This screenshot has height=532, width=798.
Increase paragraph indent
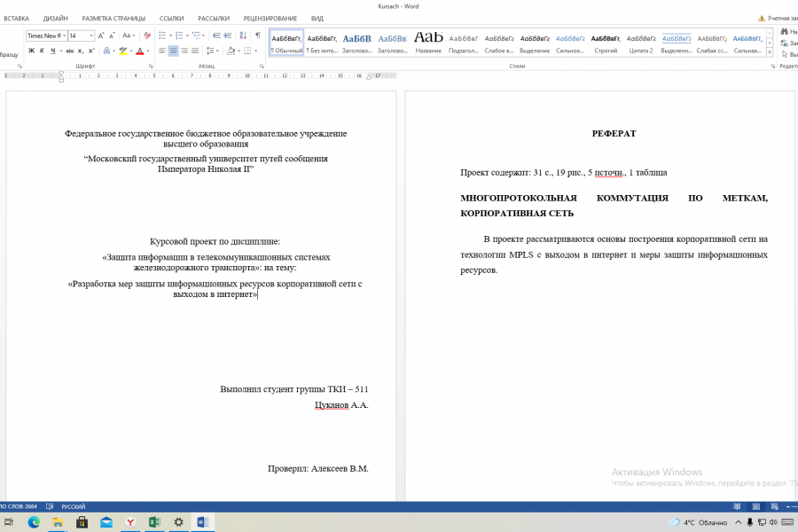(x=228, y=35)
